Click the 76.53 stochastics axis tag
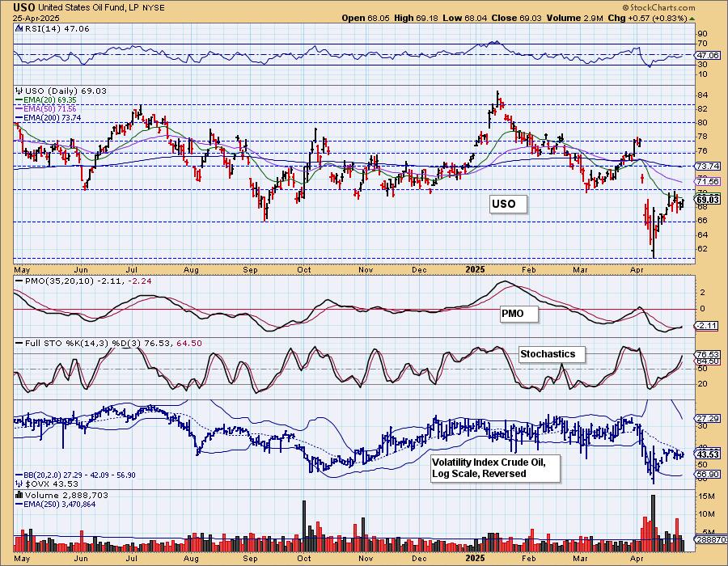728x566 pixels. pos(708,354)
